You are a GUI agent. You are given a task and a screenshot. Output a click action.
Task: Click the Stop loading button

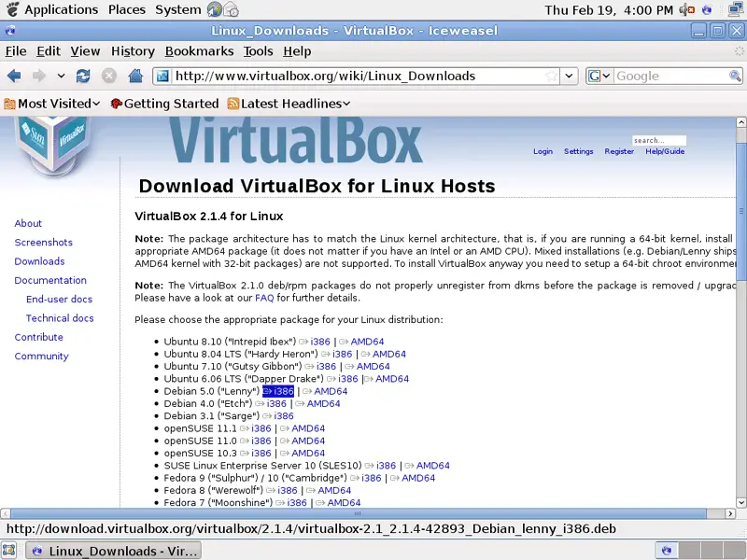tap(109, 76)
